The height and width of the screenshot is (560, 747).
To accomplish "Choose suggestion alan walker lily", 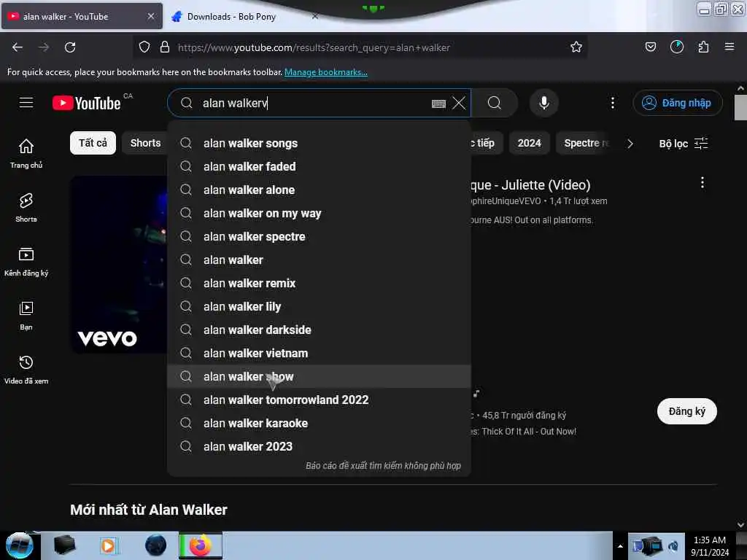I will click(x=320, y=307).
